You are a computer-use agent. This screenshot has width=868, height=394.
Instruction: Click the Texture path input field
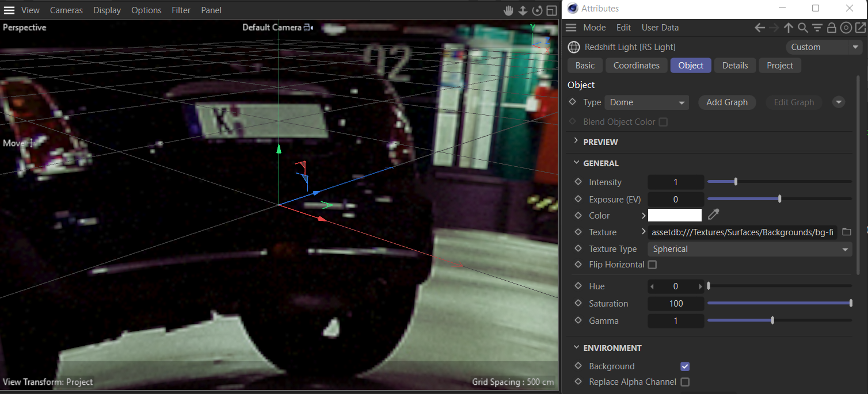743,232
